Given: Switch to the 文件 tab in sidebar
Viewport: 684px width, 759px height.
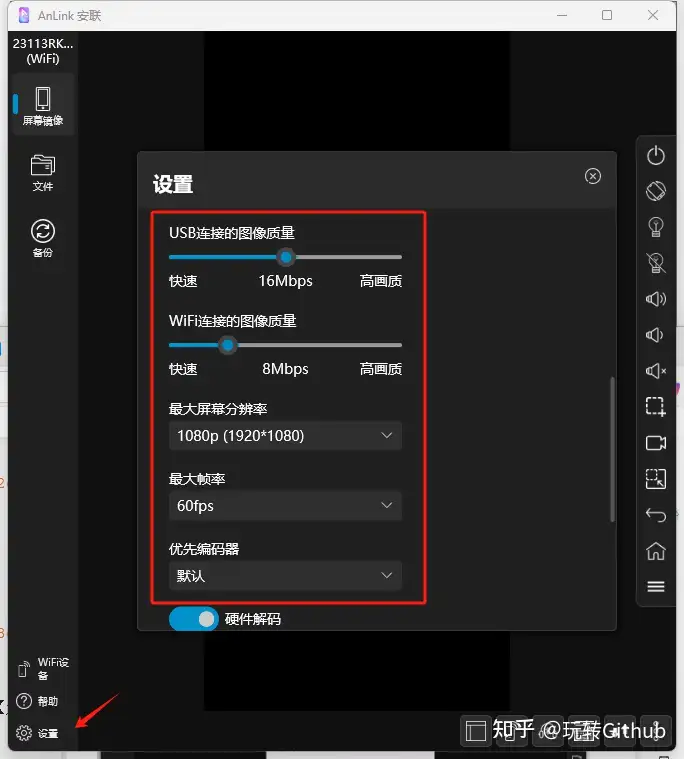Looking at the screenshot, I should pos(43,172).
